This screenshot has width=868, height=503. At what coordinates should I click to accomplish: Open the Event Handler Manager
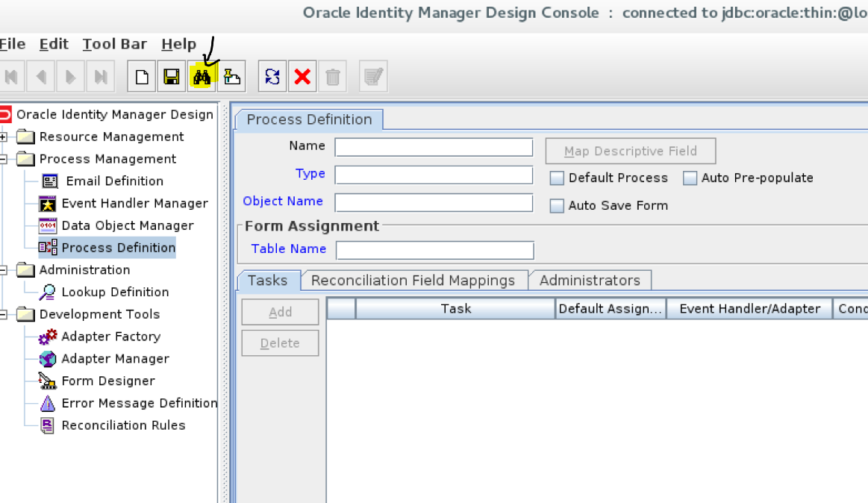(x=134, y=203)
